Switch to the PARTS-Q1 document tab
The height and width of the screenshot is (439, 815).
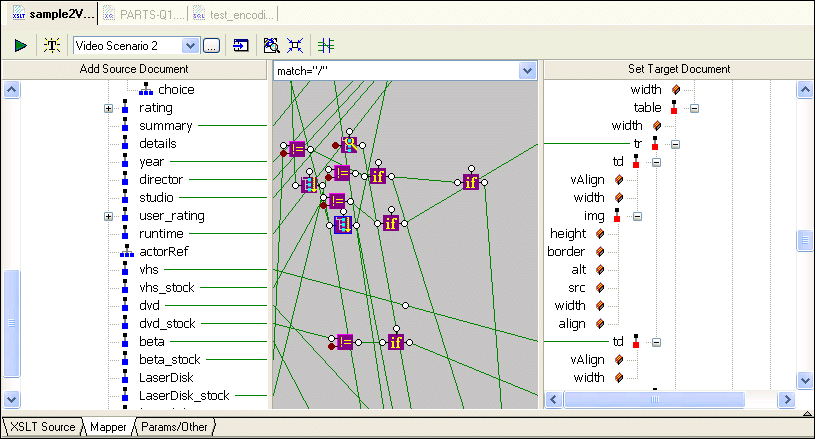pos(142,14)
